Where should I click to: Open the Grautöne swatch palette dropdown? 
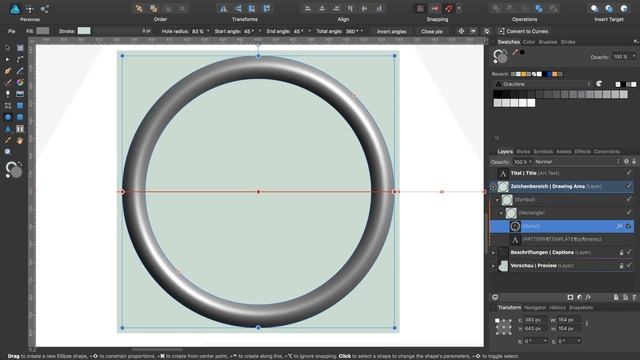point(543,84)
